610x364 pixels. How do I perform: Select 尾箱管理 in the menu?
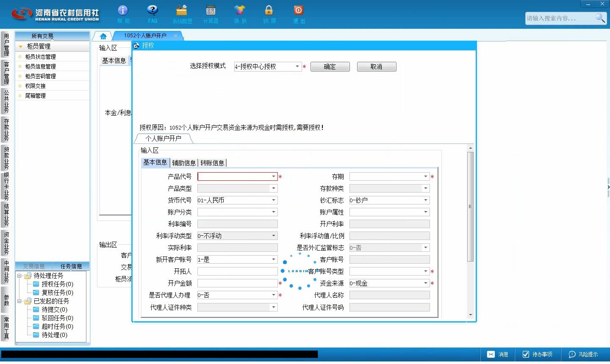[35, 96]
